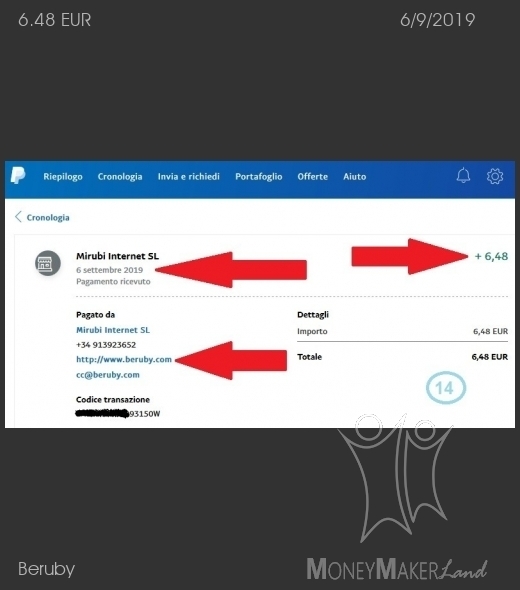Go to the Offerte menu item
Screen dimensions: 520x590
pyautogui.click(x=313, y=176)
